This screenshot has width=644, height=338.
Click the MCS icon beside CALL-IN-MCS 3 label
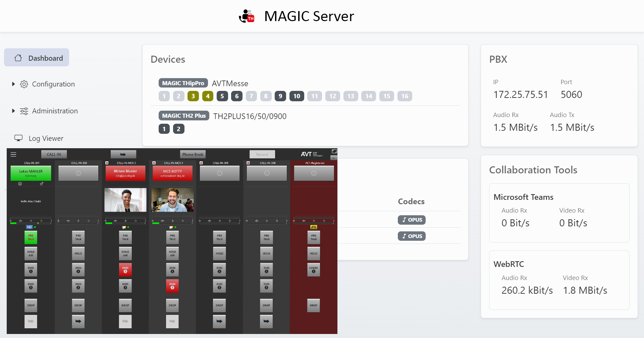coord(107,163)
